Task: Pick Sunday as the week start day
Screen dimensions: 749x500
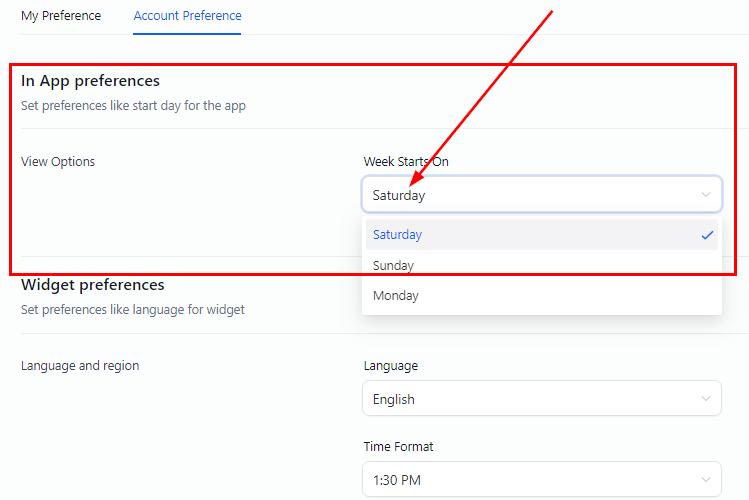Action: [394, 266]
